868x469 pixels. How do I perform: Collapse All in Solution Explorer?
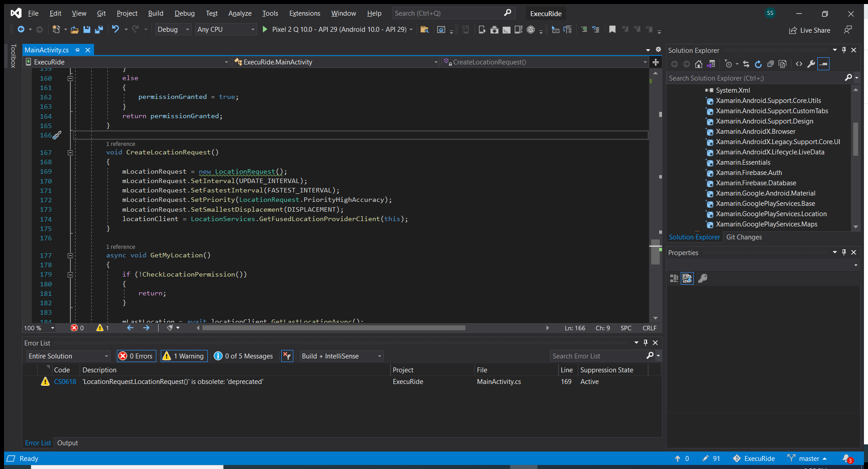click(x=770, y=64)
